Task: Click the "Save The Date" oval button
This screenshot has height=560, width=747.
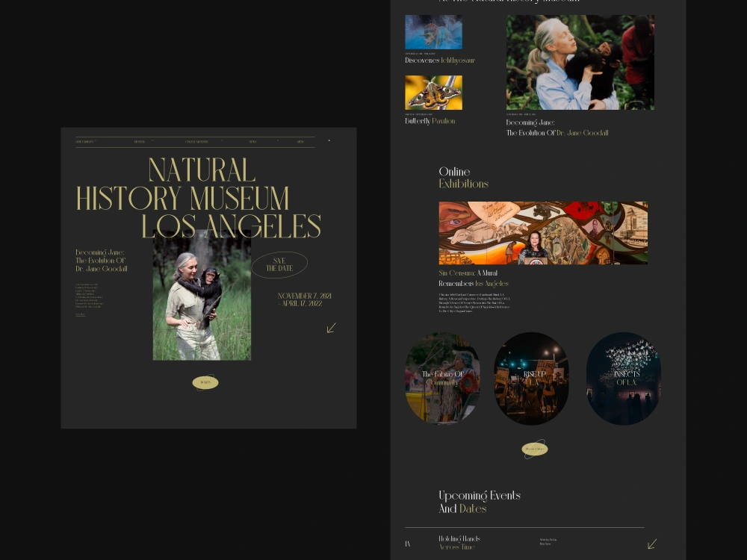Action: pyautogui.click(x=279, y=265)
